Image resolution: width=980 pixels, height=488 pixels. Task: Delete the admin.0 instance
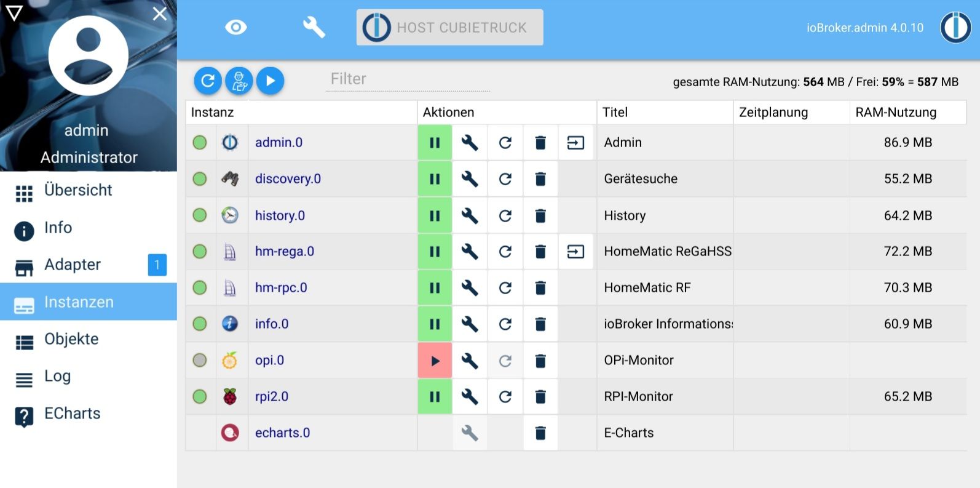tap(540, 143)
